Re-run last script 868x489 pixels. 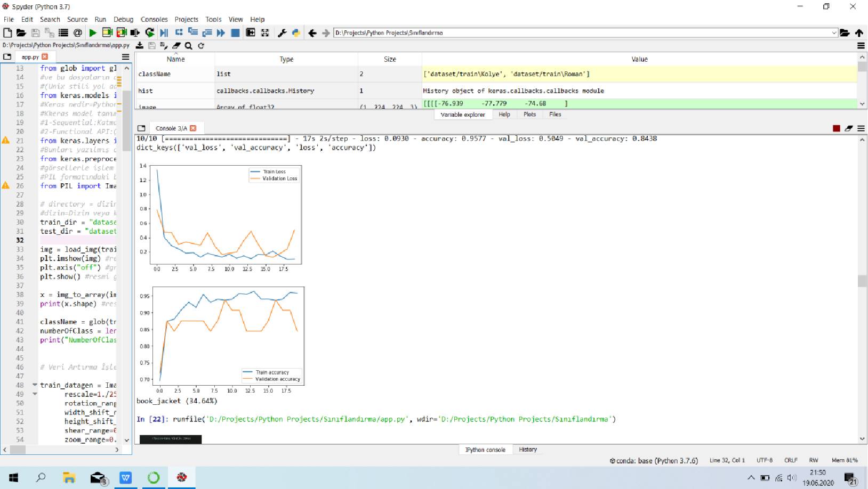coord(150,32)
